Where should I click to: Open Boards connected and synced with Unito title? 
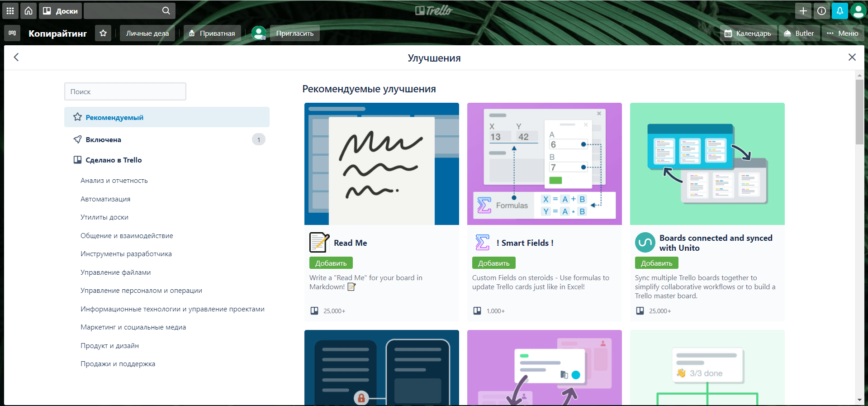coord(716,243)
